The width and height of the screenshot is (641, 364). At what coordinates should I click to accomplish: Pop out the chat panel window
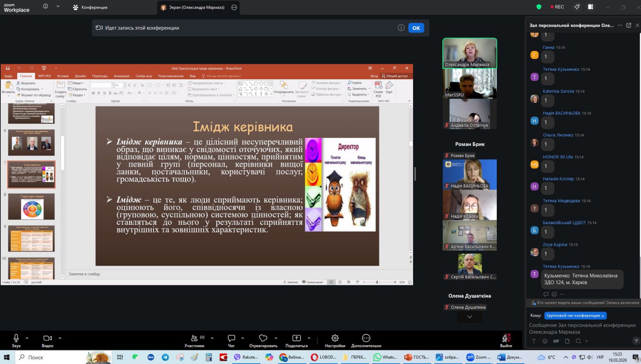tap(629, 25)
